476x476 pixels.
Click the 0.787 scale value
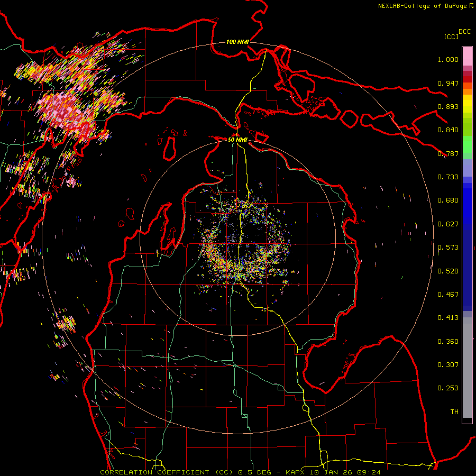[448, 153]
